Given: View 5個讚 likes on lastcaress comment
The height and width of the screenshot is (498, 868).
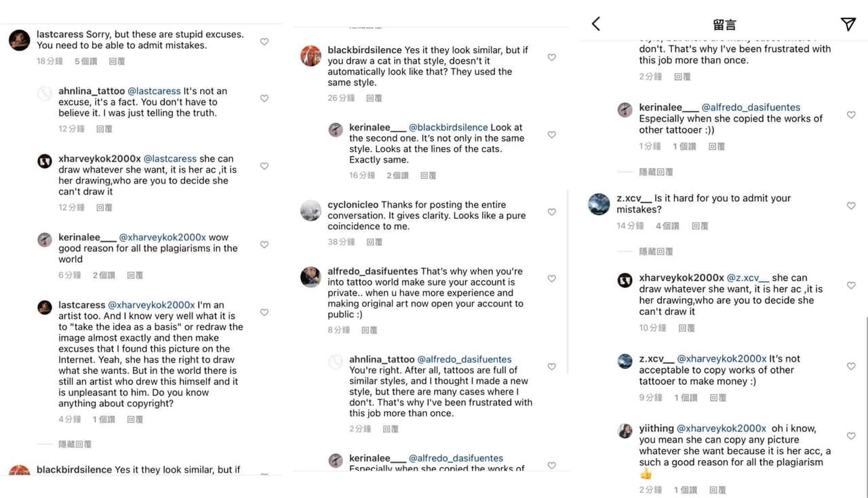Looking at the screenshot, I should [86, 61].
